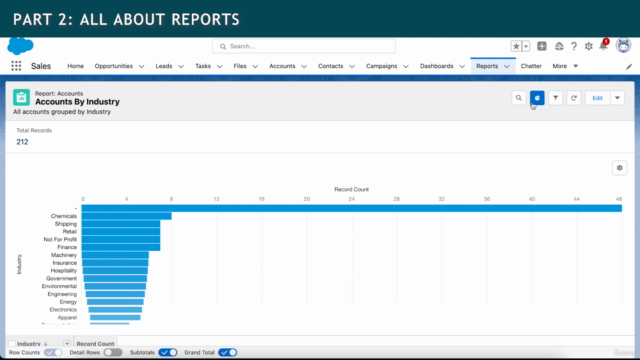Expand the Opportunities tab chevron
The image size is (640, 360).
pos(141,66)
